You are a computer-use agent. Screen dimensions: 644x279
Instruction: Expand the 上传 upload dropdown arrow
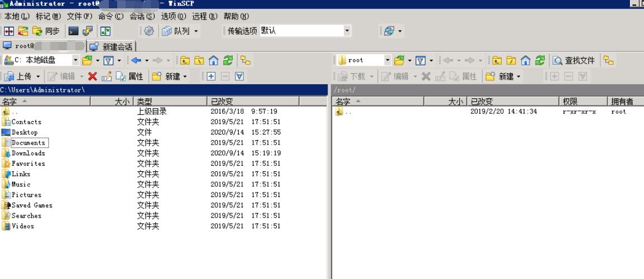38,76
